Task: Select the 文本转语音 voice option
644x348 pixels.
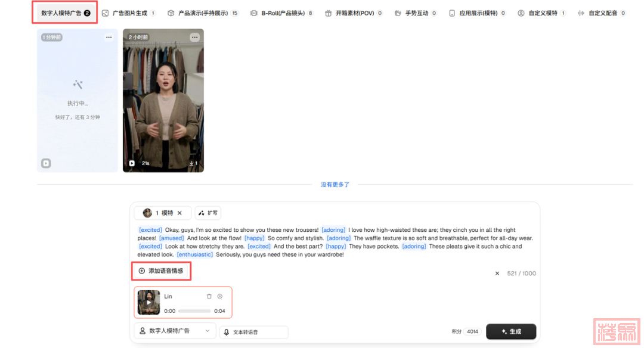Action: click(253, 332)
